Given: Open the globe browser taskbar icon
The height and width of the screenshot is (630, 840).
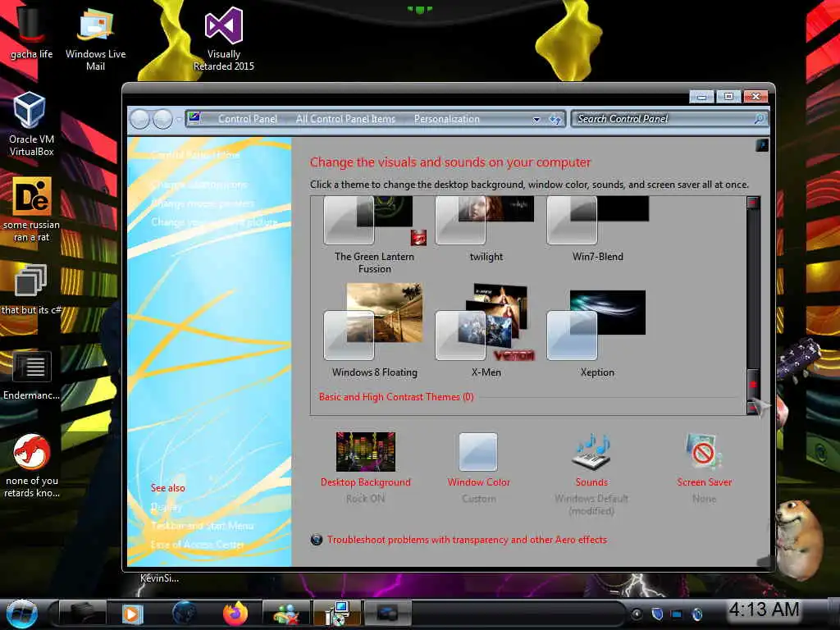Looking at the screenshot, I should [184, 614].
